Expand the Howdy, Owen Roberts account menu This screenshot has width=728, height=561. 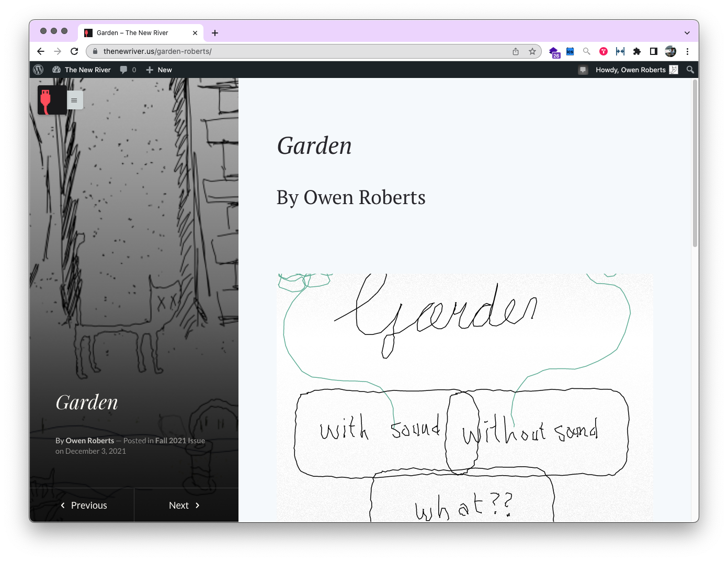636,70
